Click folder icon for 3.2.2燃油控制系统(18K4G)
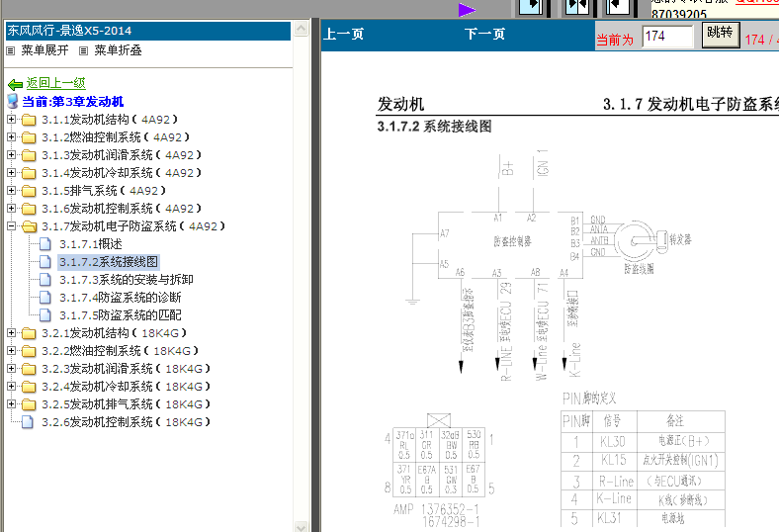Screen dimensions: 779x532 coord(29,351)
